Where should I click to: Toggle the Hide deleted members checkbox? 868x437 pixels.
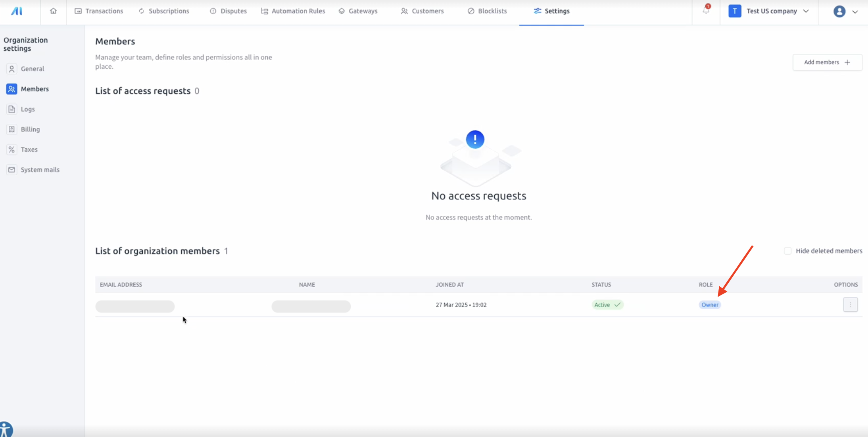[787, 251]
